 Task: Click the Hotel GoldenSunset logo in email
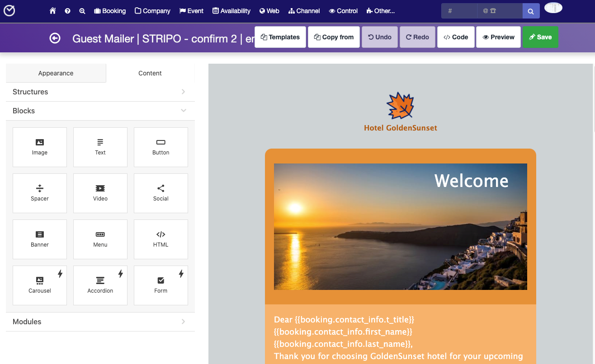click(401, 112)
